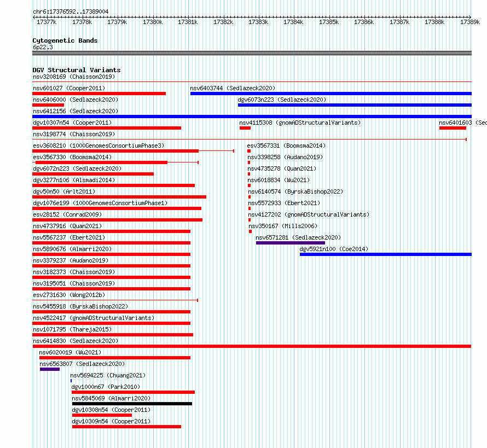Viewport: 487px width, 448px height.
Task: Click chr6:17376592..17389004 coordinates text
Action: (x=71, y=12)
